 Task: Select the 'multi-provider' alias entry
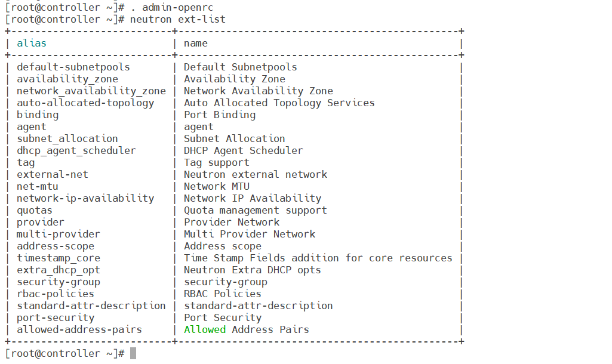pyautogui.click(x=58, y=234)
